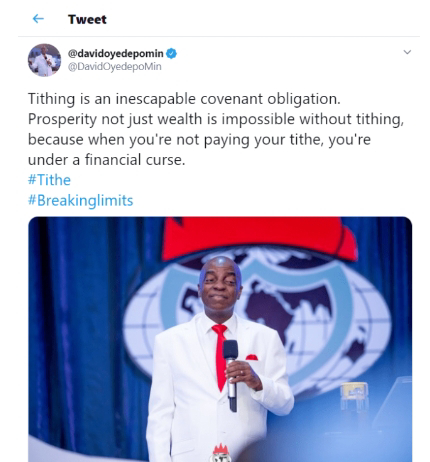Open the attached tweet photo

click(220, 339)
